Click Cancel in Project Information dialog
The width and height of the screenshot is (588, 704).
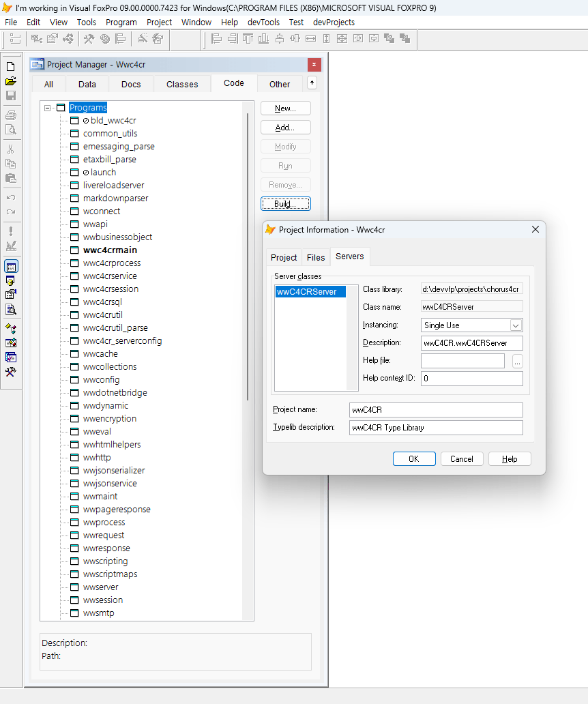[462, 459]
